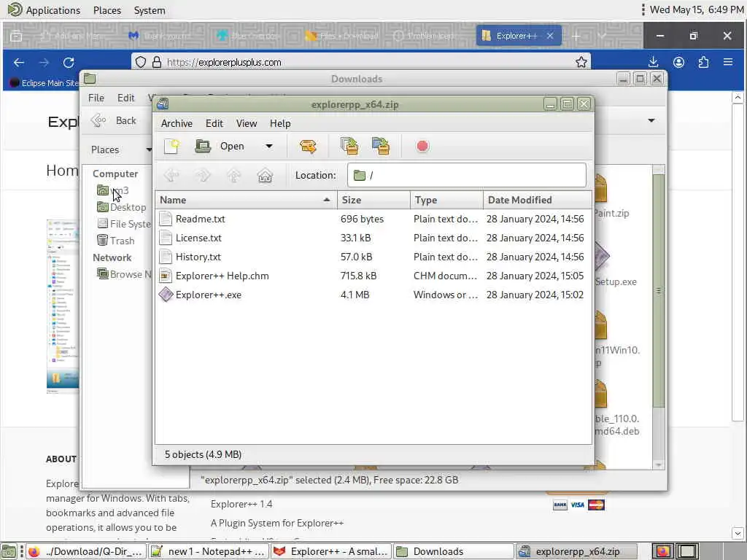Switch to Notepad++ taskbar button
This screenshot has height=560, width=747.
coord(209,551)
